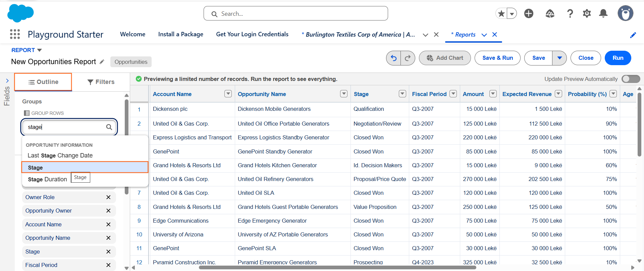The height and width of the screenshot is (271, 644).
Task: Open the Setup gear icon
Action: pyautogui.click(x=587, y=13)
